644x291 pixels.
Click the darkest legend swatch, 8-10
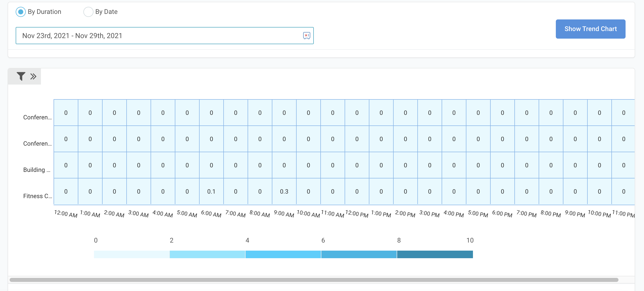[435, 254]
